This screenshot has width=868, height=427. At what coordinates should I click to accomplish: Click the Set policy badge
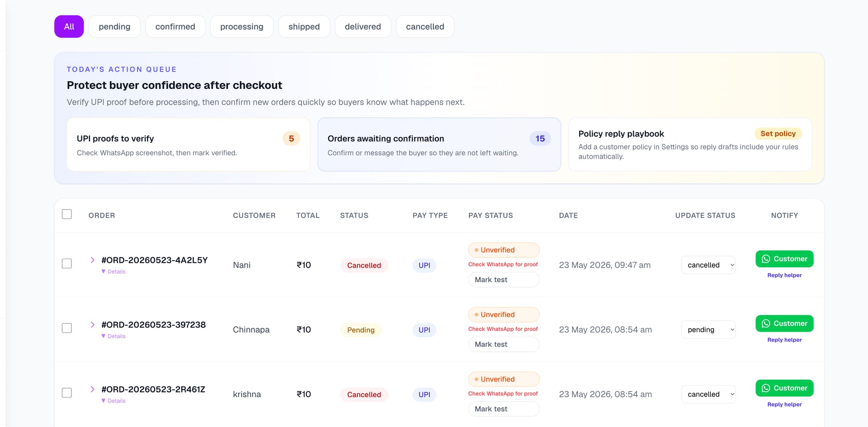pyautogui.click(x=778, y=134)
